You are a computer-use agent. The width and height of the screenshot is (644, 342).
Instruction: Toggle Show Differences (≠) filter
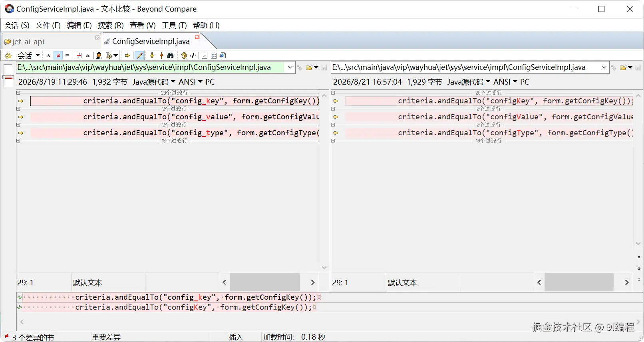[x=58, y=55]
